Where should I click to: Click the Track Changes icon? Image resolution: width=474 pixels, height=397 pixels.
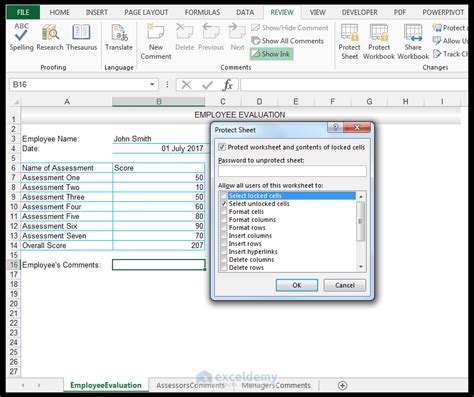pyautogui.click(x=437, y=54)
